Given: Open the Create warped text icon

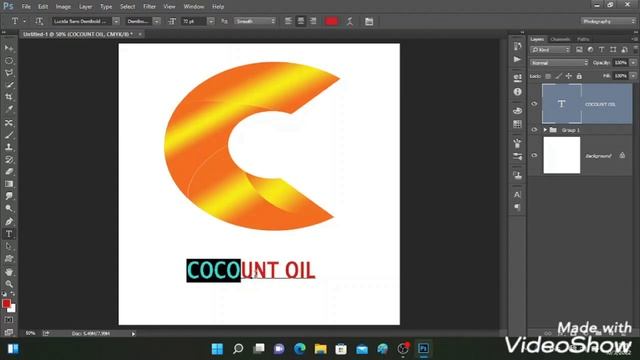Looking at the screenshot, I should (350, 21).
